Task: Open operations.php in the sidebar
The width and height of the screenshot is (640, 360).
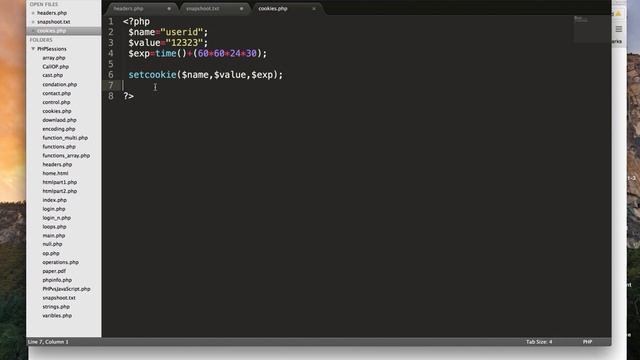Action: click(60, 262)
